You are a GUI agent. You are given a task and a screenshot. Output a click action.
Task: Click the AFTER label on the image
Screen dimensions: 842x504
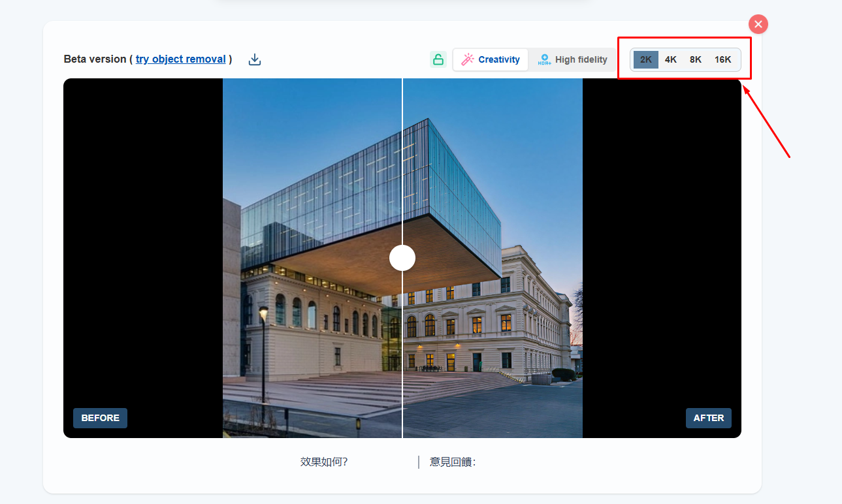tap(709, 418)
